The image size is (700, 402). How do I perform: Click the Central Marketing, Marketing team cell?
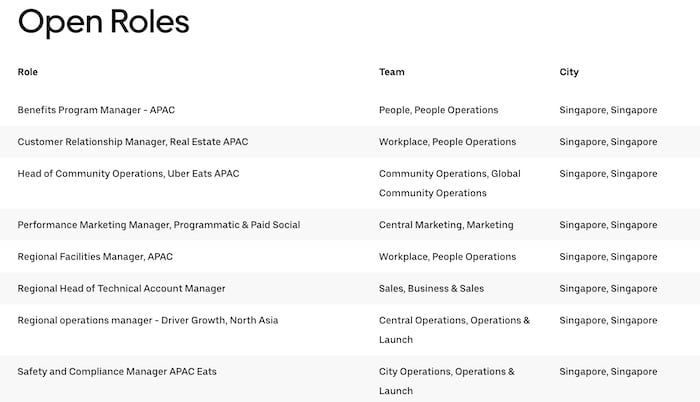(445, 225)
